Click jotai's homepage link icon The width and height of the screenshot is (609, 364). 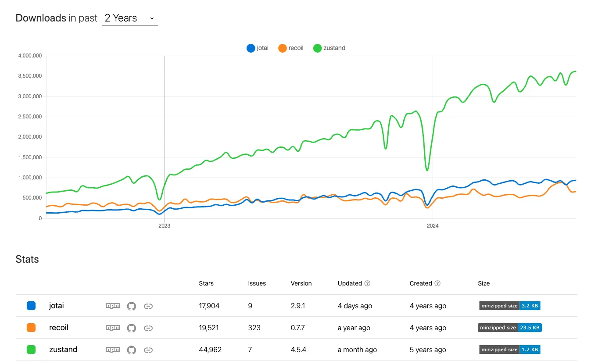click(x=148, y=306)
